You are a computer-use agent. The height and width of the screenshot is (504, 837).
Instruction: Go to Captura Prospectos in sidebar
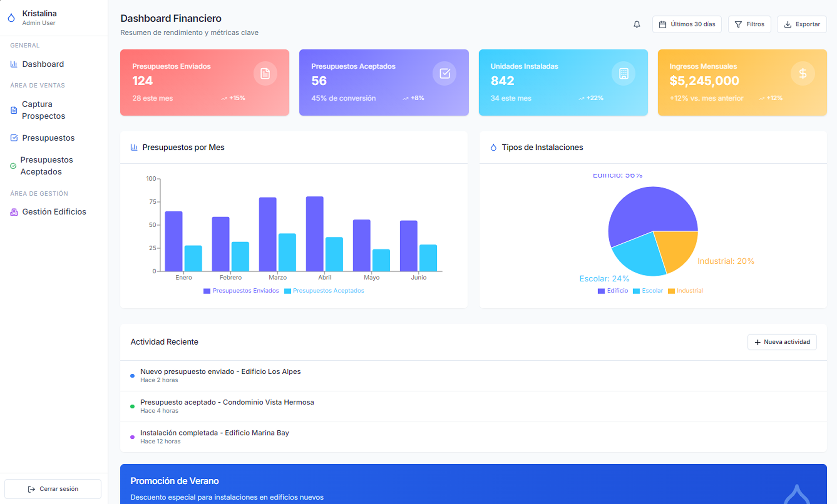(x=43, y=110)
